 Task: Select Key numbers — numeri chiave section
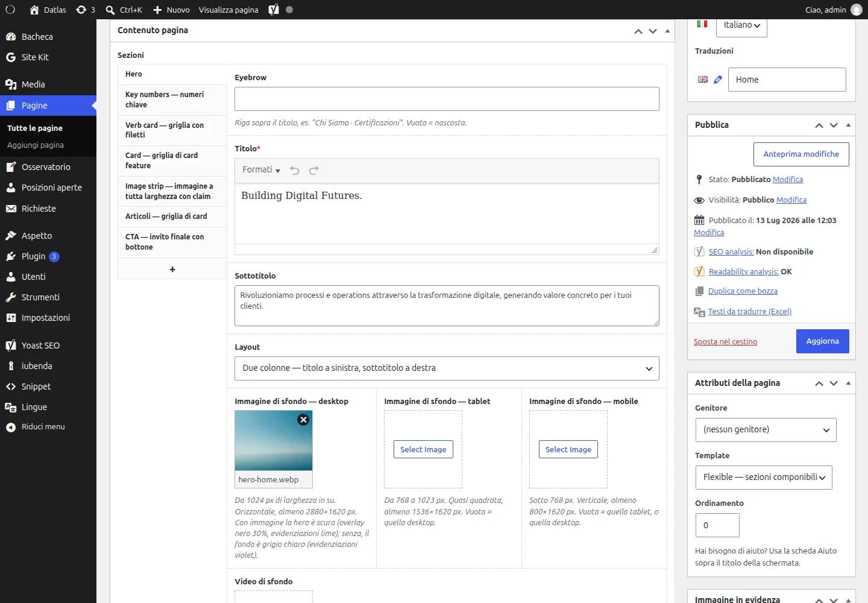coord(172,99)
